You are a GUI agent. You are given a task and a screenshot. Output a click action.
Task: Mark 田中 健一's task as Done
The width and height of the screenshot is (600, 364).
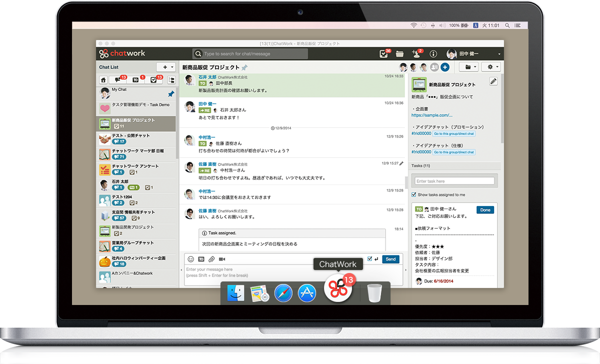click(x=484, y=209)
